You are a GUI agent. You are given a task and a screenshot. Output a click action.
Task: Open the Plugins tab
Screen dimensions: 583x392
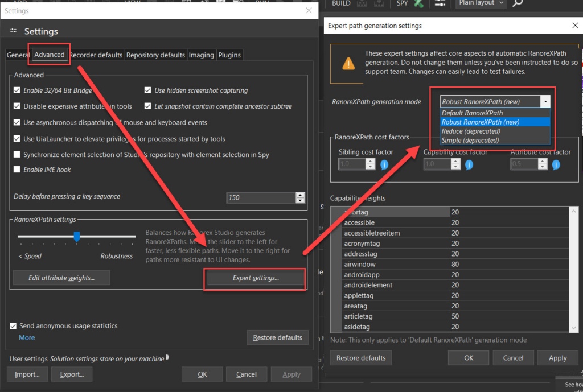coord(229,55)
